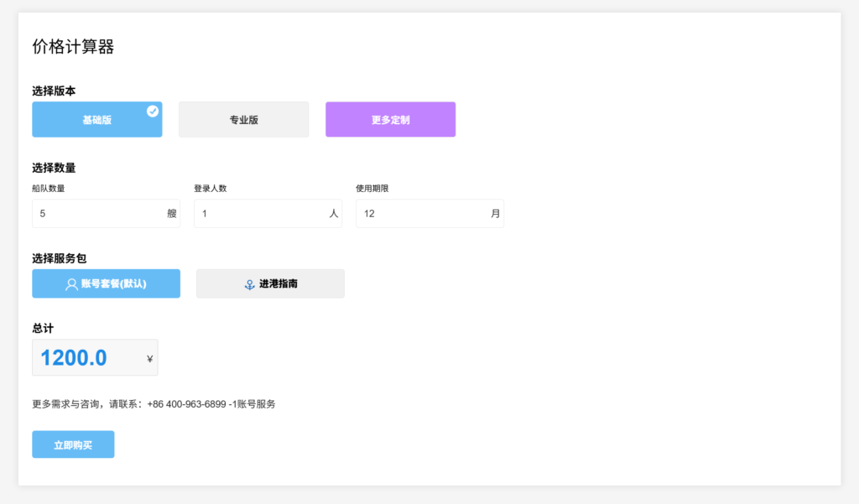The width and height of the screenshot is (859, 504).
Task: Switch to the 专业版 version
Action: (x=243, y=120)
